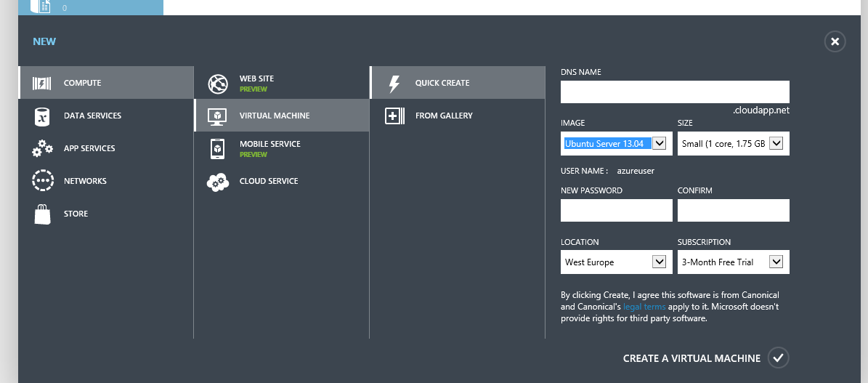Select the Data Services category
Screen dimensions: 868x383
pos(106,116)
